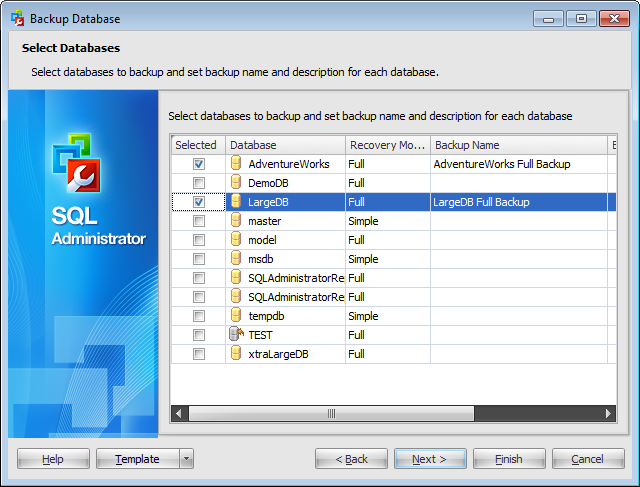
Task: Click the tempdb database icon
Action: [237, 316]
